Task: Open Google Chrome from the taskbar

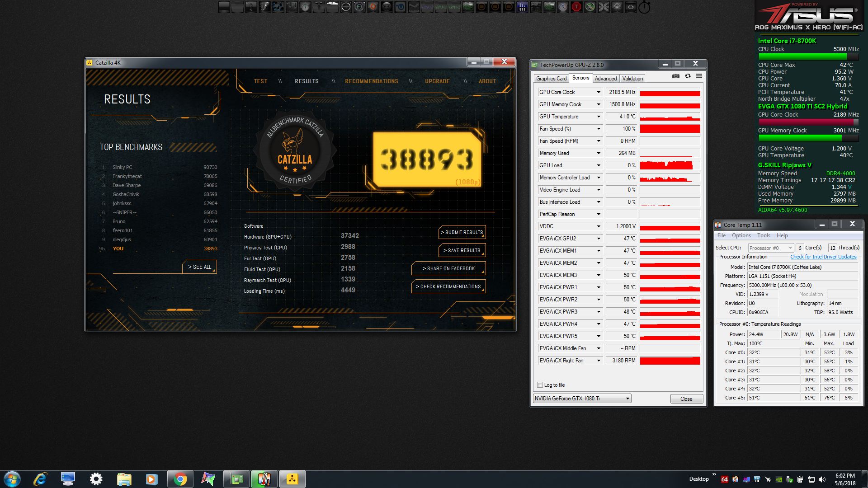Action: pyautogui.click(x=180, y=479)
